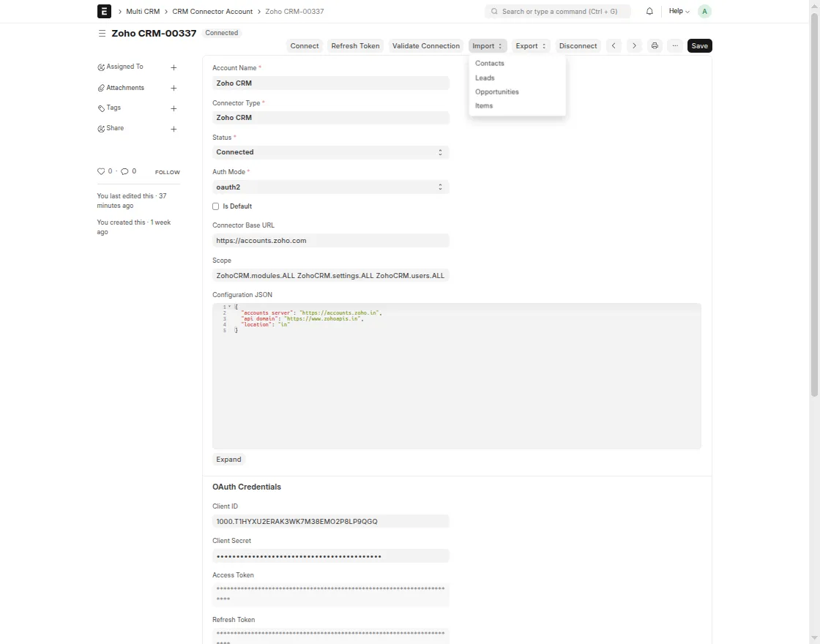Click the Connector Type field
The image size is (820, 644).
330,118
